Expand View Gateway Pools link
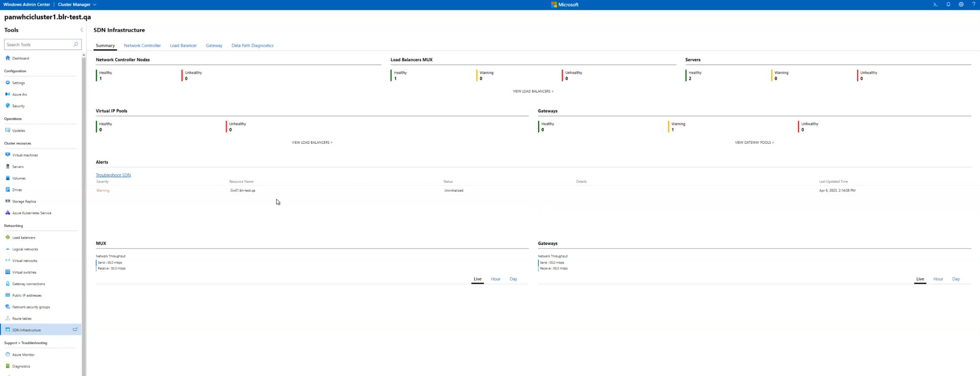The width and height of the screenshot is (980, 376). [x=754, y=142]
